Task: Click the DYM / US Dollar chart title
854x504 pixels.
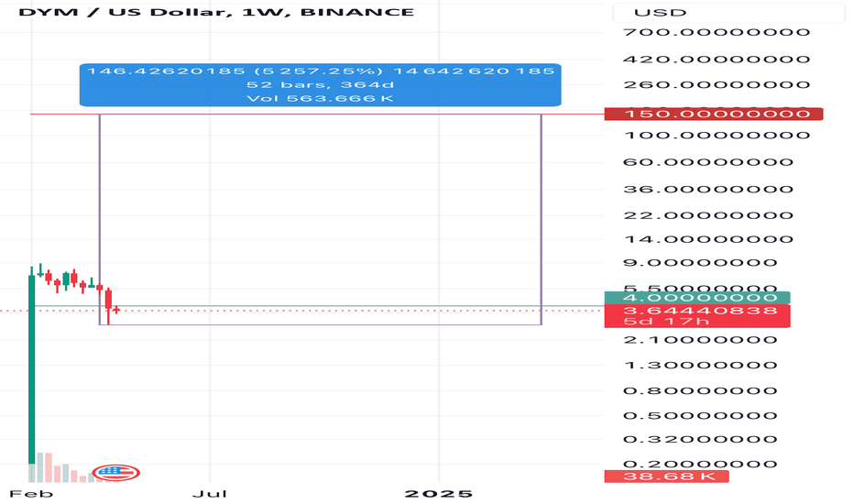Action: tap(216, 12)
